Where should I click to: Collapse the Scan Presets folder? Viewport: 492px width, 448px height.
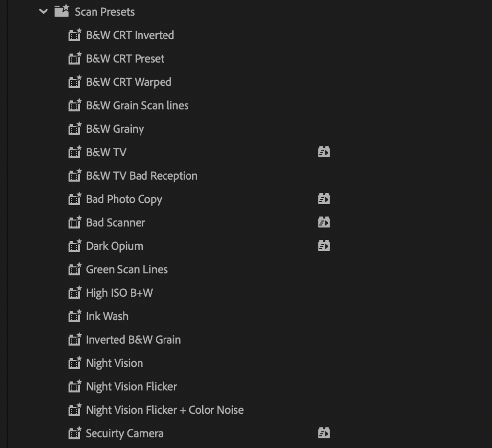pos(44,11)
